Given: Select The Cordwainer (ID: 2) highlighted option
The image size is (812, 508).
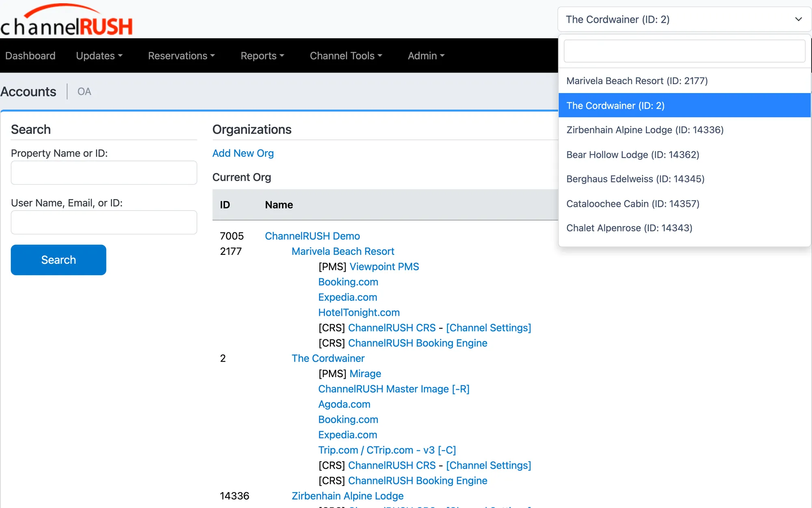Looking at the screenshot, I should tap(685, 105).
